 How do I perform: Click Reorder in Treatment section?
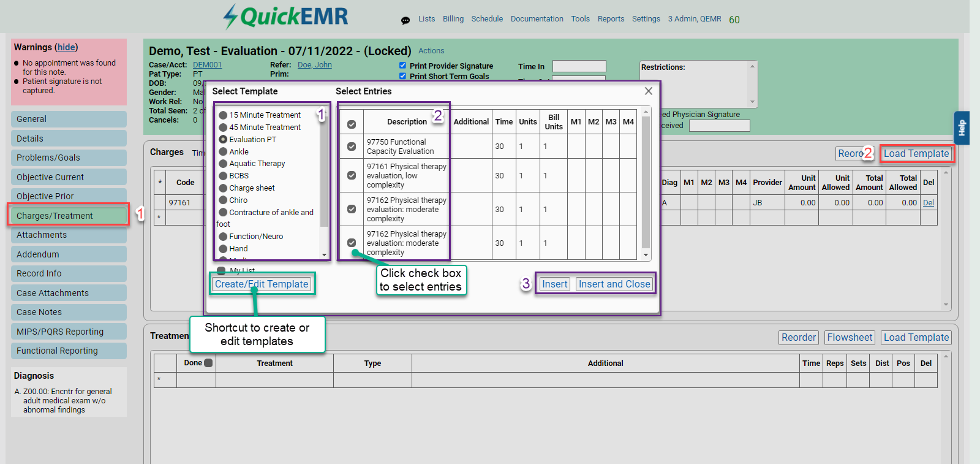coord(799,338)
